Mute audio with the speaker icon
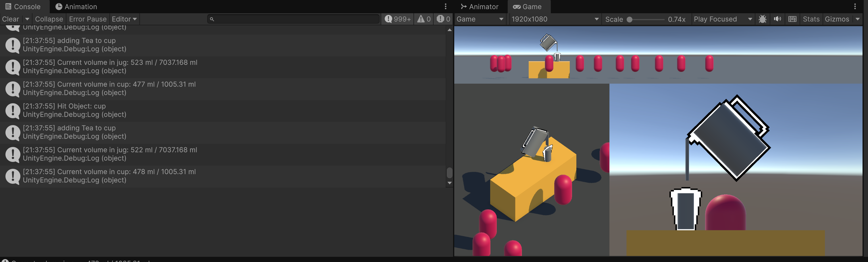This screenshot has width=868, height=262. pos(777,19)
